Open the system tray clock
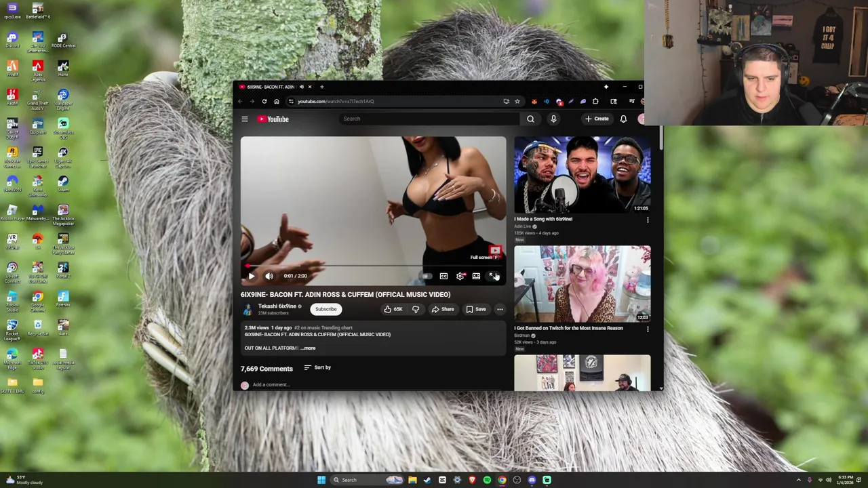The height and width of the screenshot is (488, 868). point(846,480)
